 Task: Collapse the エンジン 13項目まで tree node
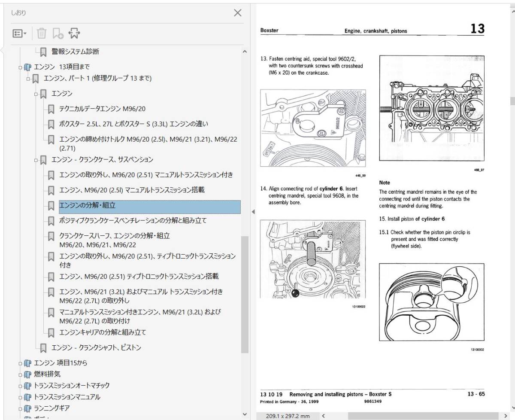20,67
